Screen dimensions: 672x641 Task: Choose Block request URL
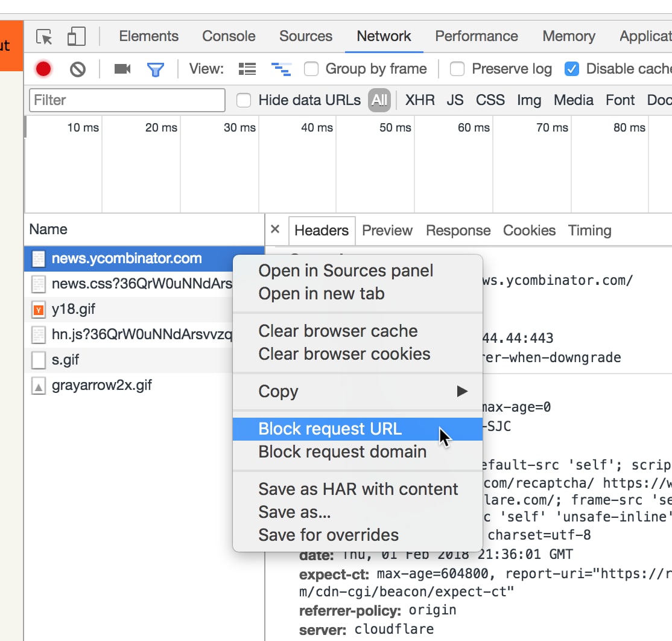(358, 429)
